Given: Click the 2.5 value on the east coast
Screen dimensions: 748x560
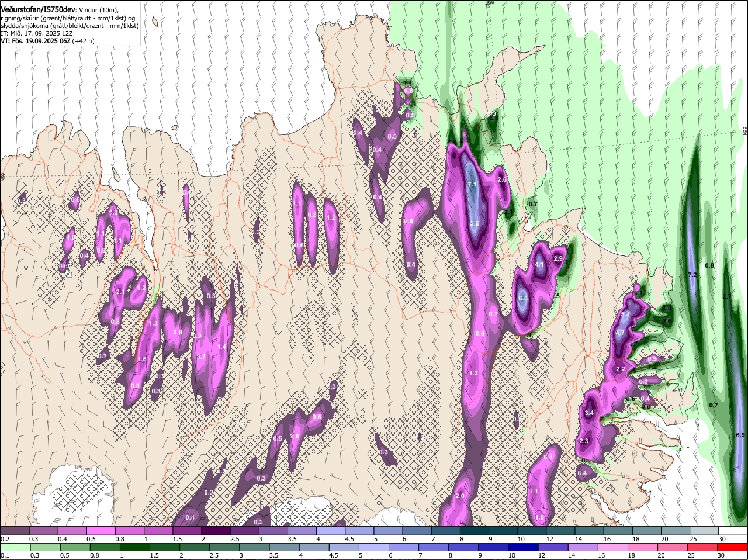Looking at the screenshot, I should coord(667,307).
